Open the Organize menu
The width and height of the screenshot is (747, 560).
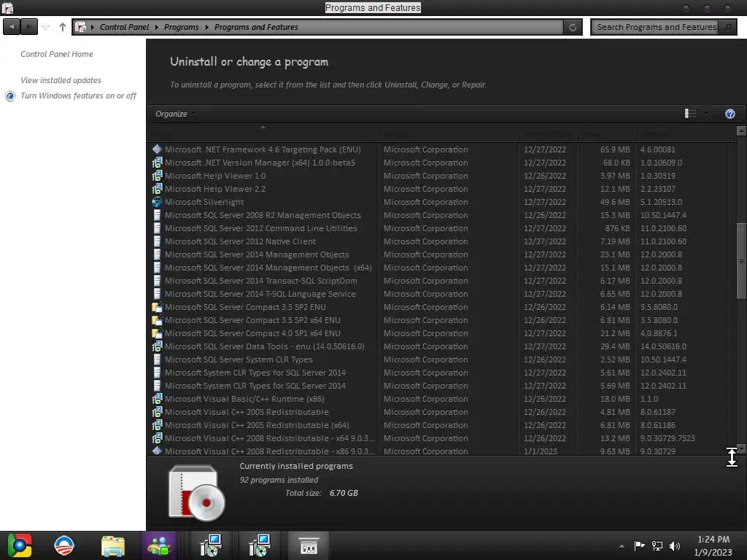point(175,114)
